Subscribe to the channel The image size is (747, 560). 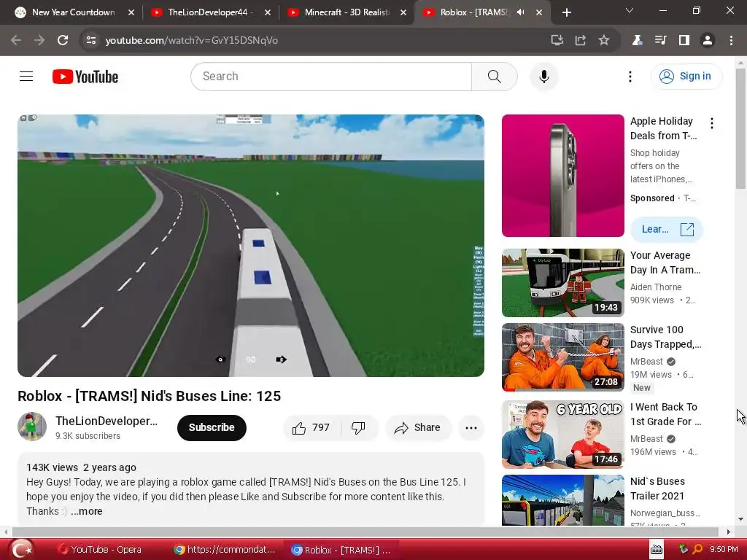pos(212,427)
